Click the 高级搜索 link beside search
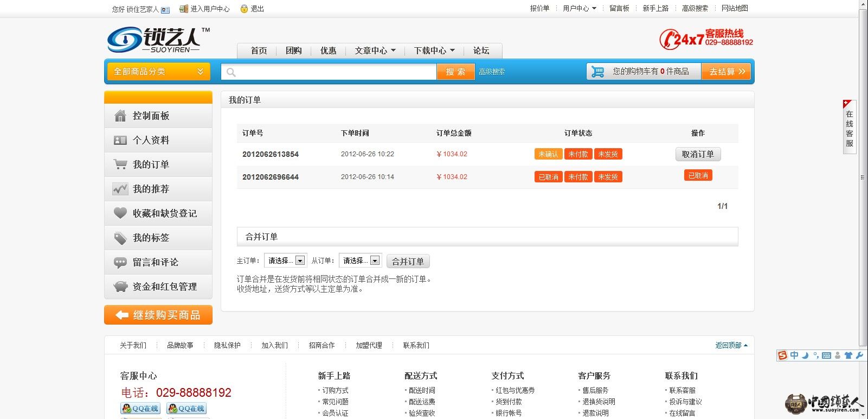868x419 pixels. pyautogui.click(x=492, y=72)
